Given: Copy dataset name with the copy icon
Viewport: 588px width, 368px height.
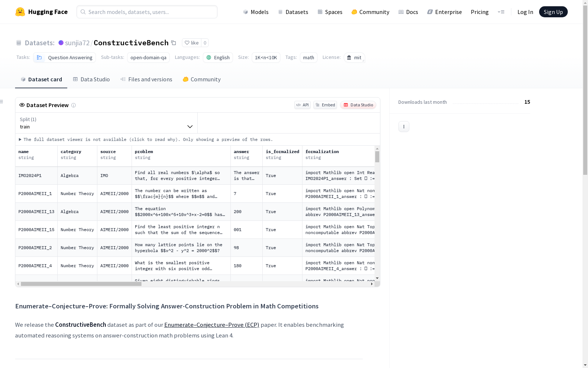Looking at the screenshot, I should [x=173, y=43].
